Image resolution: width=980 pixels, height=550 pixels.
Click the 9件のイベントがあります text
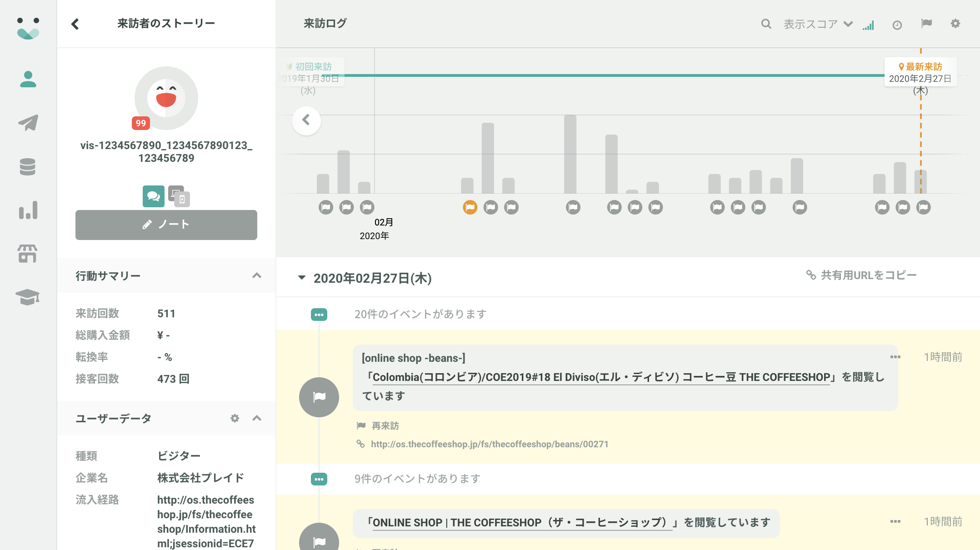418,479
